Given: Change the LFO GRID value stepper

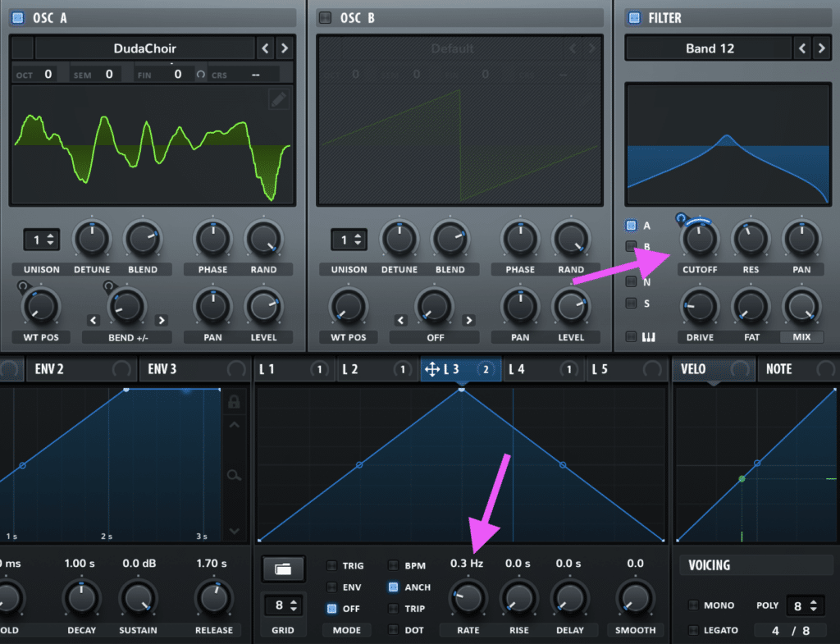Looking at the screenshot, I should pyautogui.click(x=283, y=606).
